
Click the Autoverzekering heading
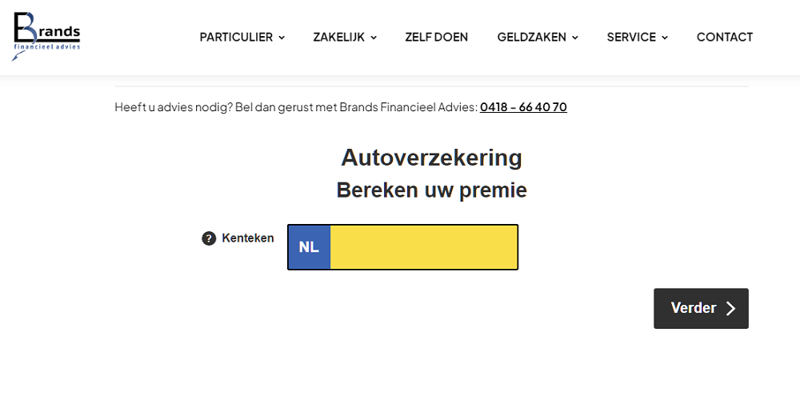click(431, 158)
